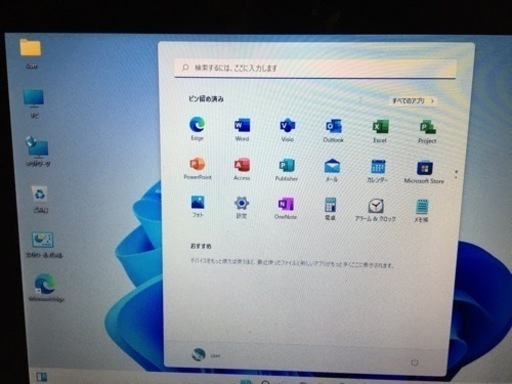The width and height of the screenshot is (512, 384).
Task: Open the Alarms & Clock app
Action: pos(375,210)
